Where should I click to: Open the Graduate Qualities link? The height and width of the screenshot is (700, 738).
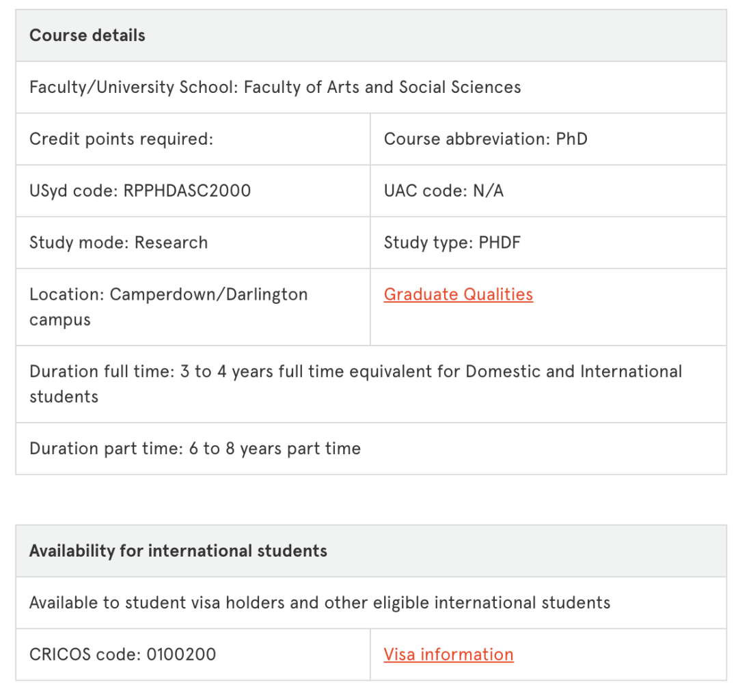point(458,294)
